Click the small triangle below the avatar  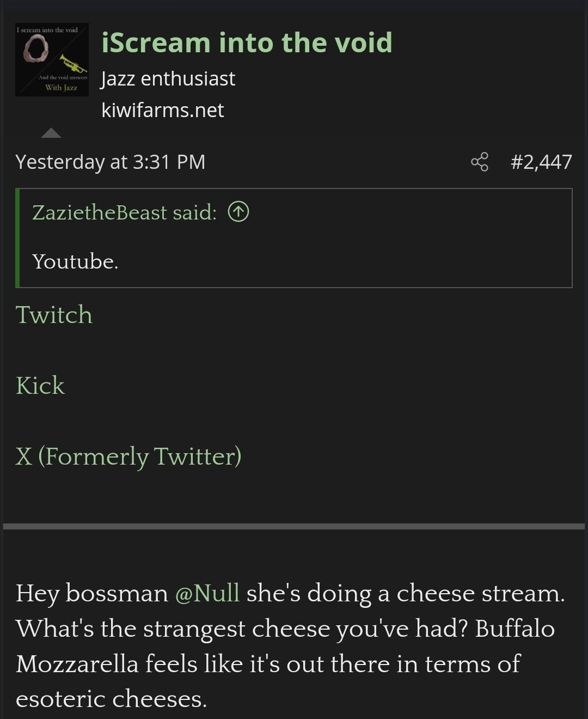click(x=51, y=133)
